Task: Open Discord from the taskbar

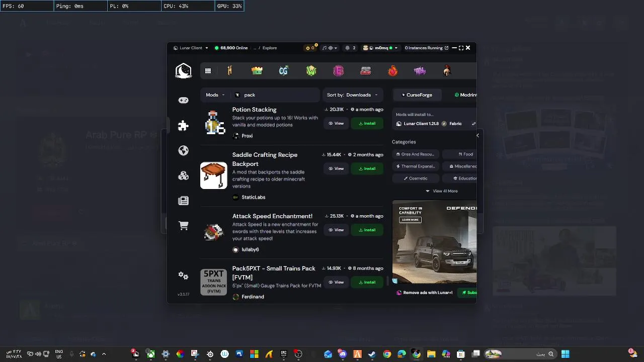Action: [343, 354]
